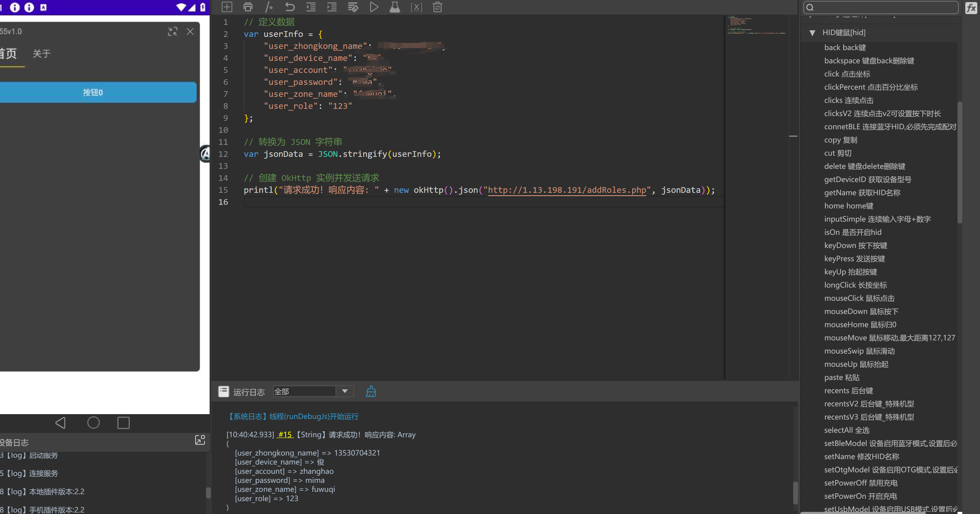Click the print icon in editor toolbar
This screenshot has height=514, width=980.
pyautogui.click(x=248, y=7)
